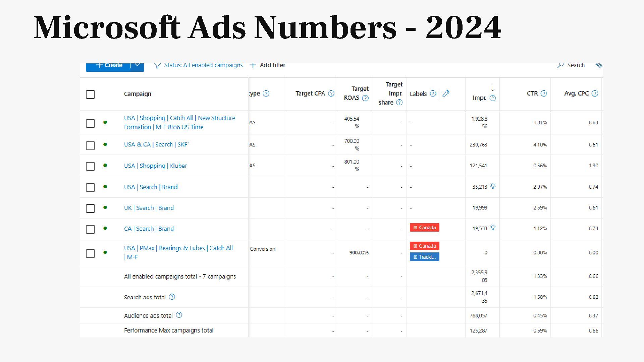Click the Search ads total help icon
The width and height of the screenshot is (644, 362).
click(x=172, y=297)
